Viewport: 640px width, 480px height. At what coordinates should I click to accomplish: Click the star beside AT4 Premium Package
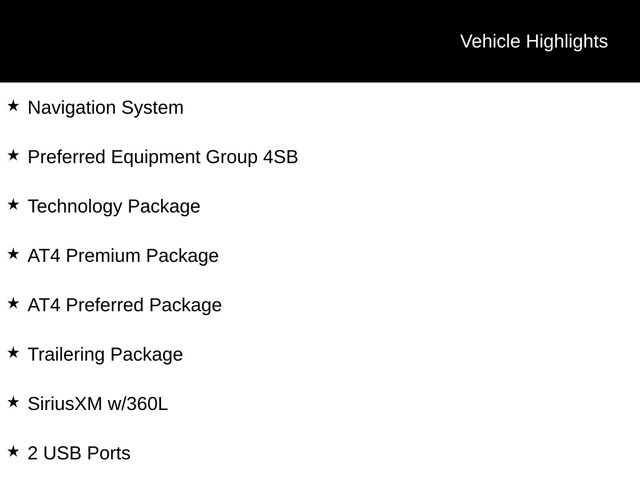[13, 254]
